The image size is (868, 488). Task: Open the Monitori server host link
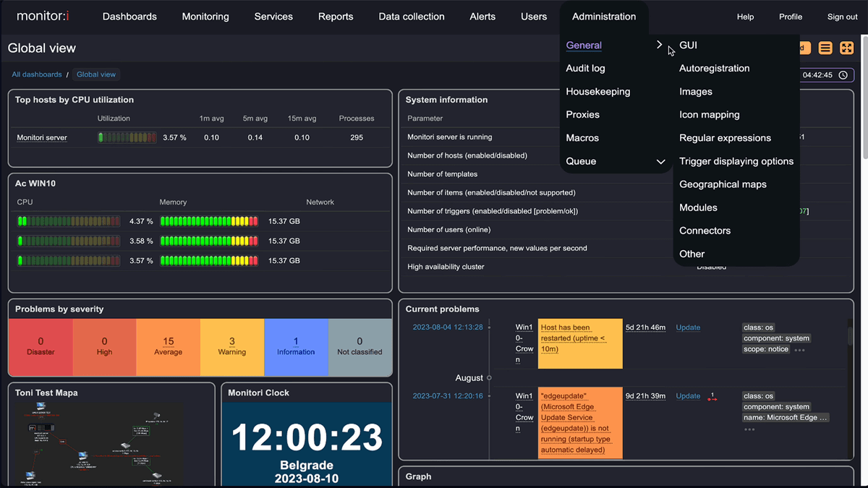click(x=40, y=136)
